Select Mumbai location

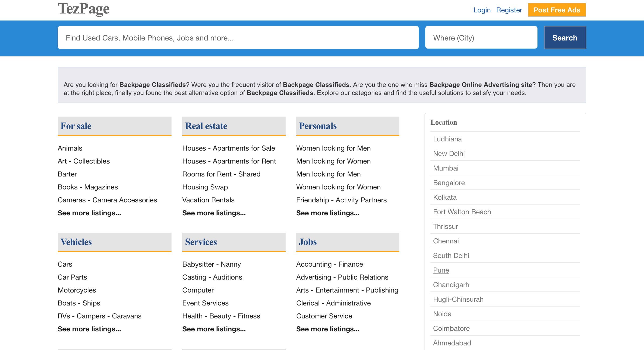point(446,168)
